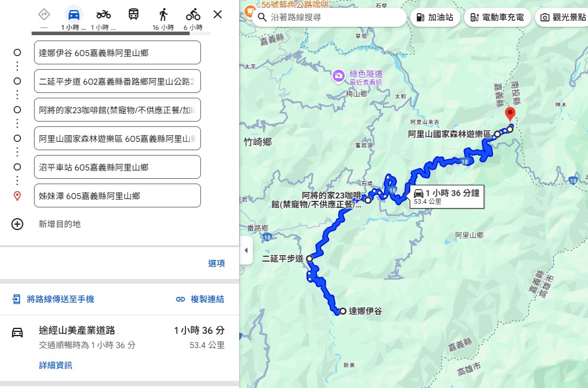Select the public transit bus mode
Viewport: 588px width, 388px height.
pos(134,15)
